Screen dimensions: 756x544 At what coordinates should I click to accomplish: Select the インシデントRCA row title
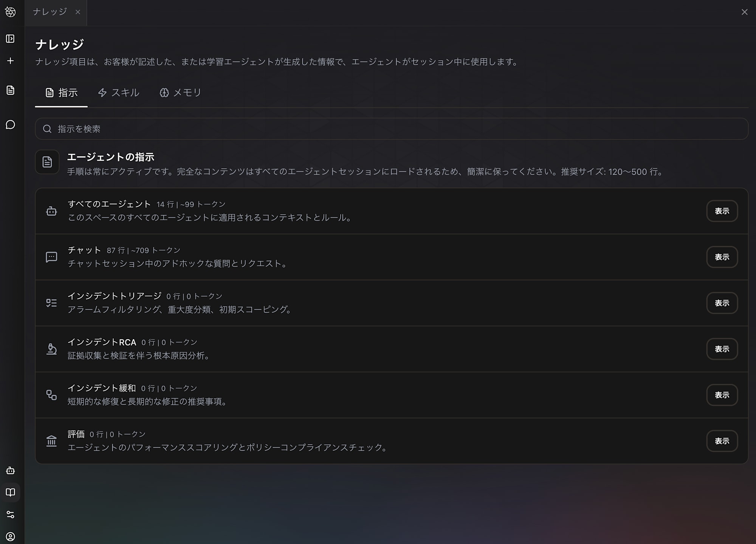point(102,342)
